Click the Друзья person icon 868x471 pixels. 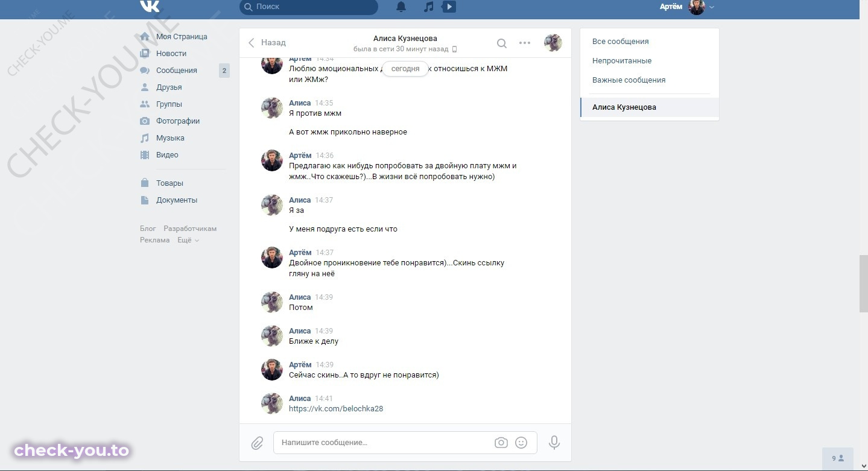pyautogui.click(x=145, y=87)
